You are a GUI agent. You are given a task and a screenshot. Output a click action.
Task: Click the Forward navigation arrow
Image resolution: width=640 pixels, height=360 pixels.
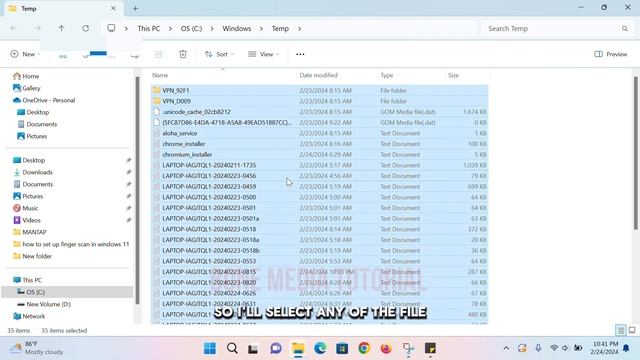[38, 28]
